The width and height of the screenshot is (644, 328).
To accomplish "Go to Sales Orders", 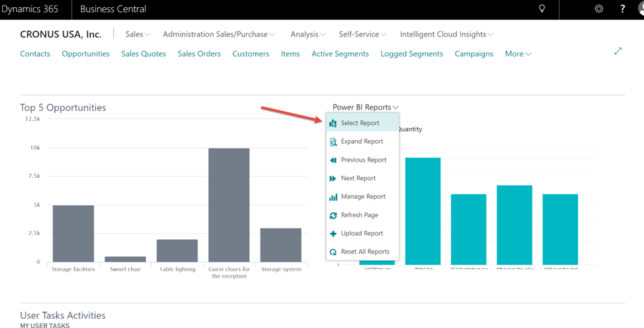I will pos(199,54).
